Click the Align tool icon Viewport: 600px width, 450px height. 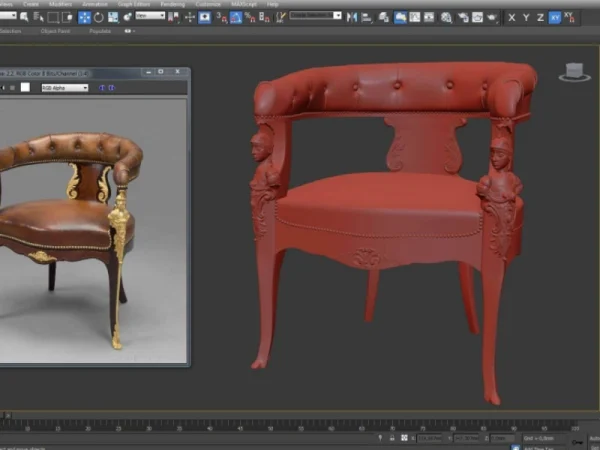point(366,17)
